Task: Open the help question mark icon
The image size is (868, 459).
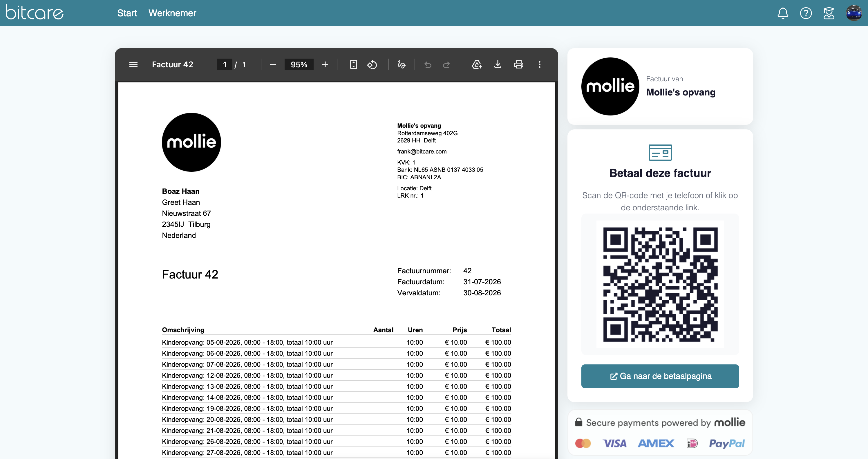Action: [x=806, y=13]
